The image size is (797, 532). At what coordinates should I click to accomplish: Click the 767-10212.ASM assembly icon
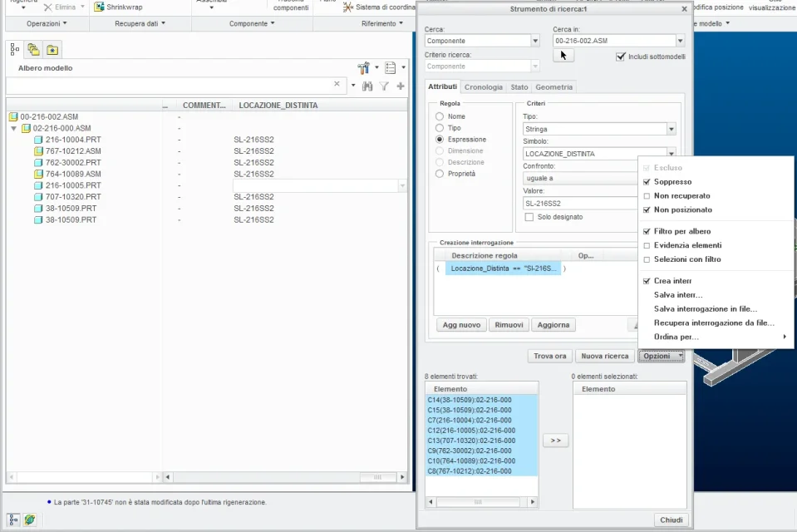pyautogui.click(x=38, y=151)
